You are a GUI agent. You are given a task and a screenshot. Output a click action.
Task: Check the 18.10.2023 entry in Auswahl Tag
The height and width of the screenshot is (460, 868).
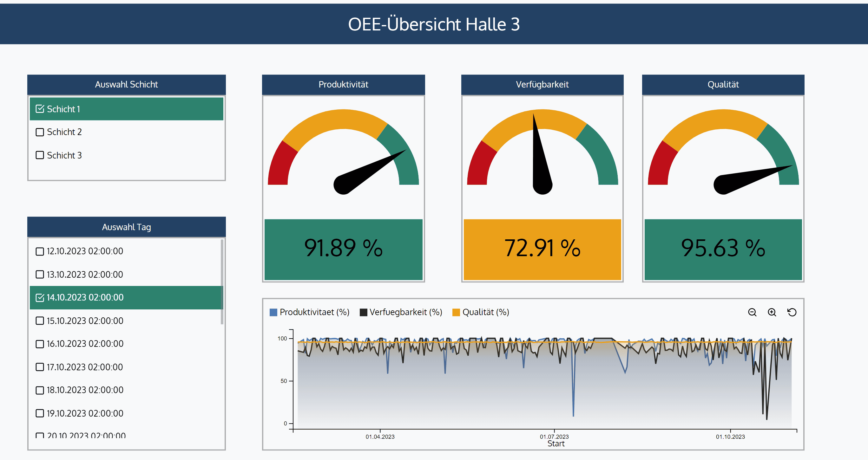[40, 390]
